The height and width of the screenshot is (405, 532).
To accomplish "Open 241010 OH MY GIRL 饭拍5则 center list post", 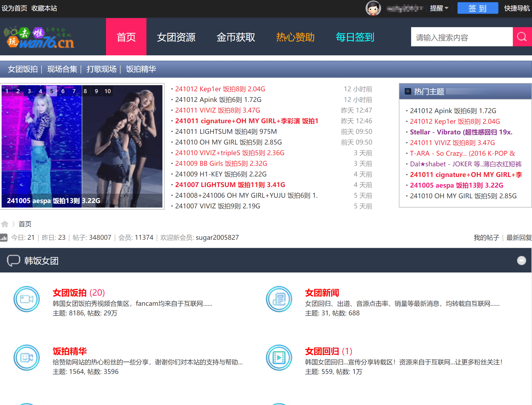I will click(x=228, y=142).
